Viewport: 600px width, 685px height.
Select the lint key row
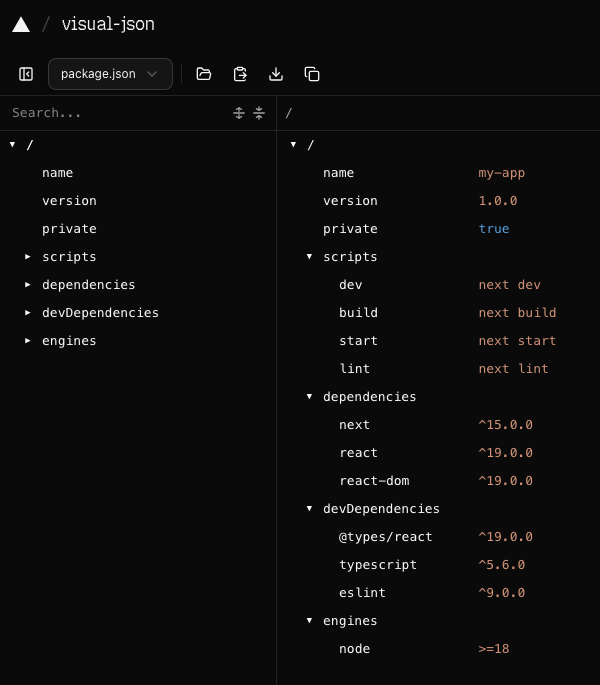tap(354, 369)
